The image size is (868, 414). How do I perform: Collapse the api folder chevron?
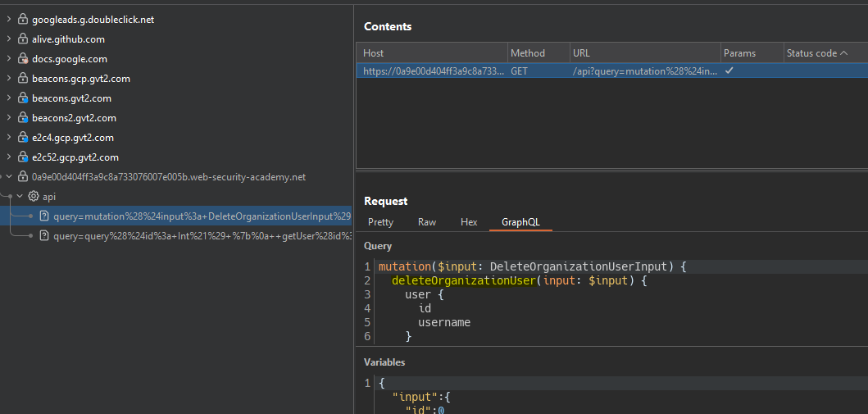click(x=20, y=197)
